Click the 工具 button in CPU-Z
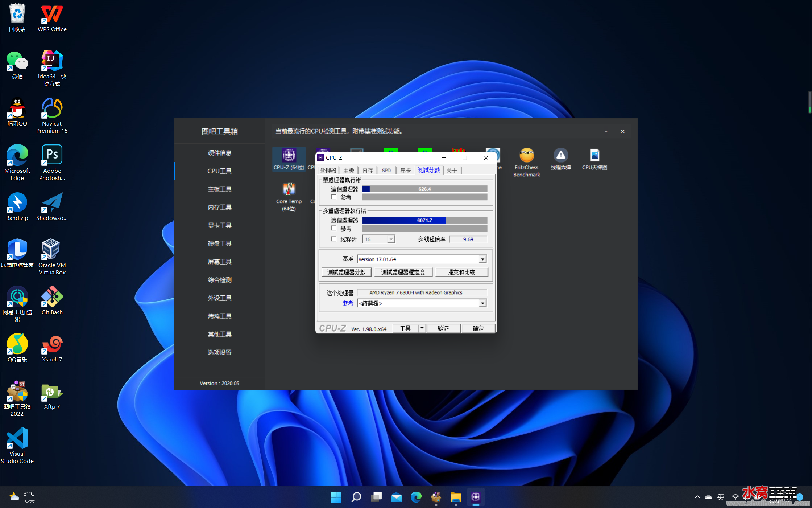Viewport: 812px width, 508px height. pyautogui.click(x=405, y=328)
